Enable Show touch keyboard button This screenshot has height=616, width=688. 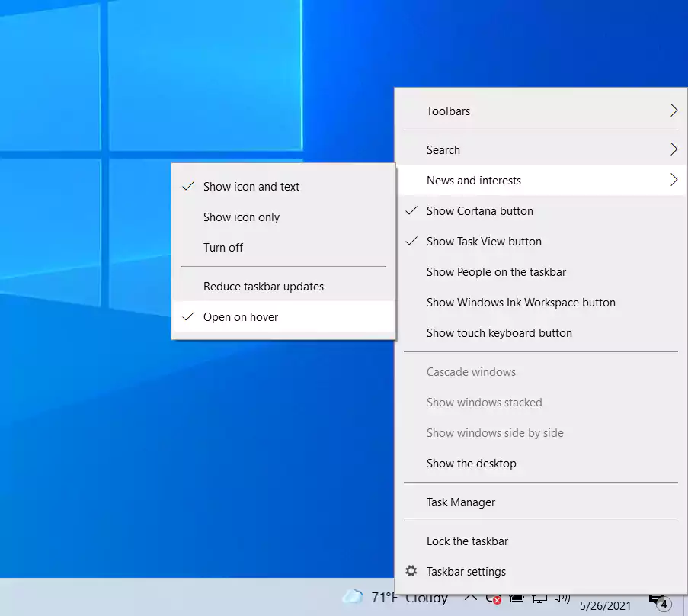point(541,333)
